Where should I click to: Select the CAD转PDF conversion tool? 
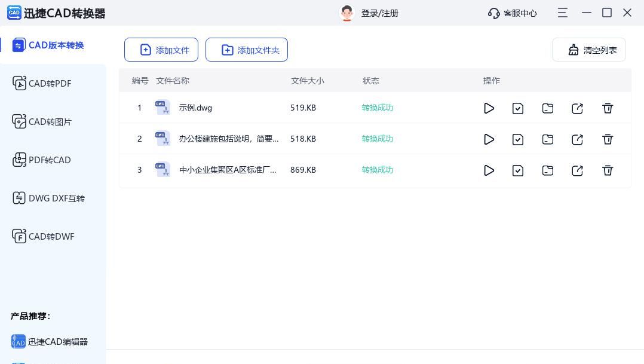(x=49, y=83)
